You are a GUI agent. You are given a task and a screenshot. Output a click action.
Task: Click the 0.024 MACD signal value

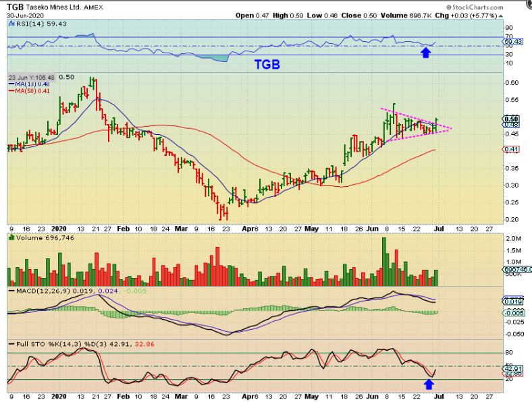pyautogui.click(x=107, y=291)
